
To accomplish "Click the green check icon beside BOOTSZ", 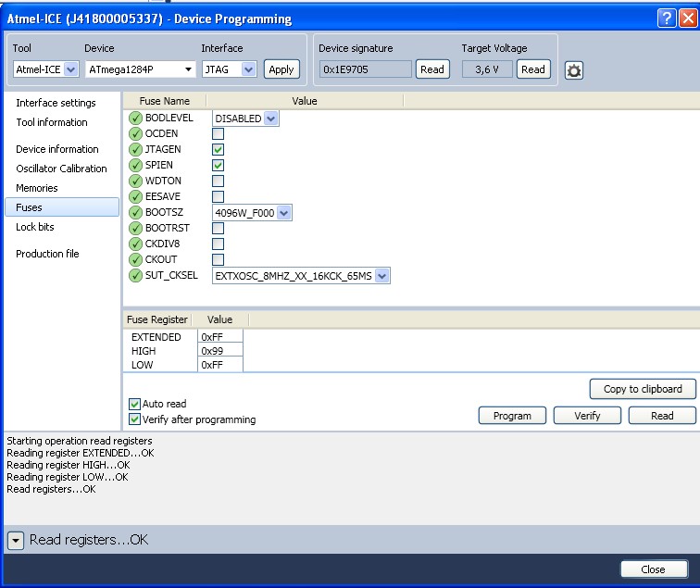I will [x=135, y=213].
